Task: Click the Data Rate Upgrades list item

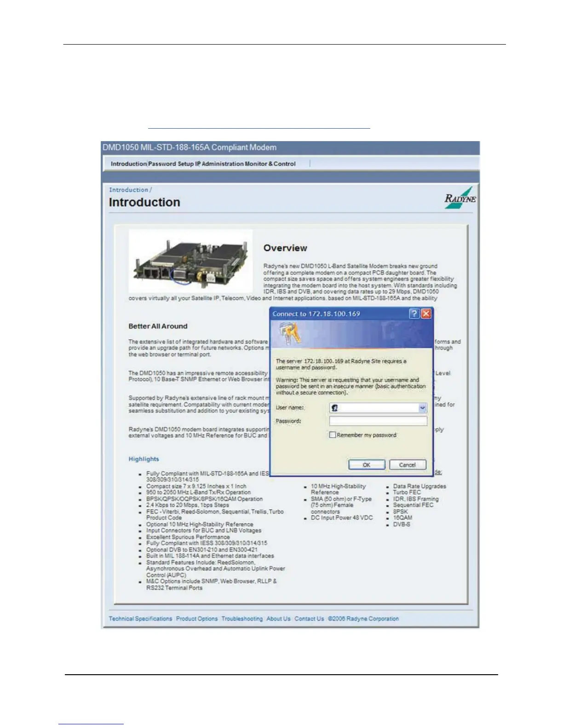Action: click(x=419, y=486)
